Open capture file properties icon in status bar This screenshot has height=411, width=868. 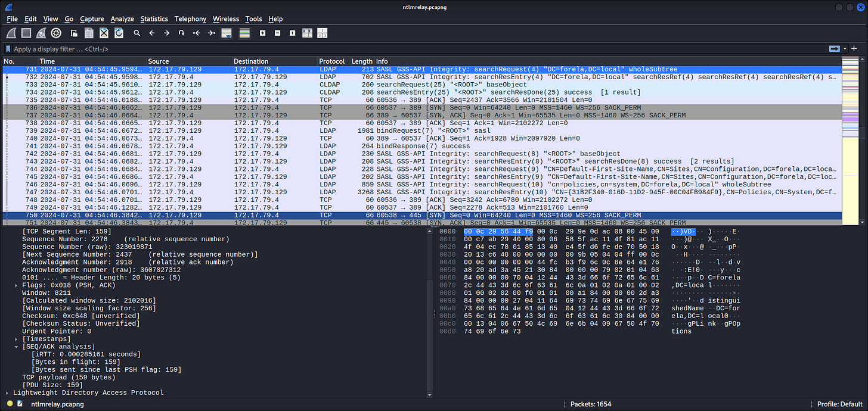[x=20, y=404]
